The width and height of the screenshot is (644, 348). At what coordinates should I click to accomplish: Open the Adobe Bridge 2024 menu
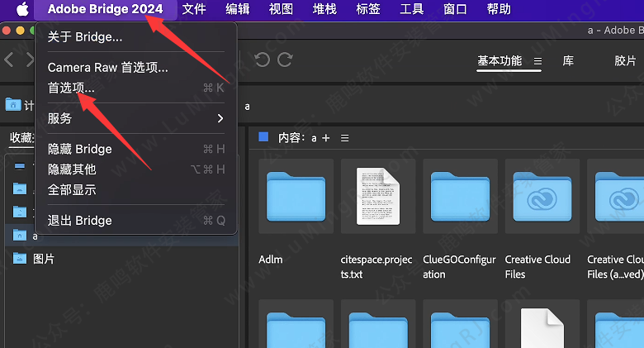105,9
